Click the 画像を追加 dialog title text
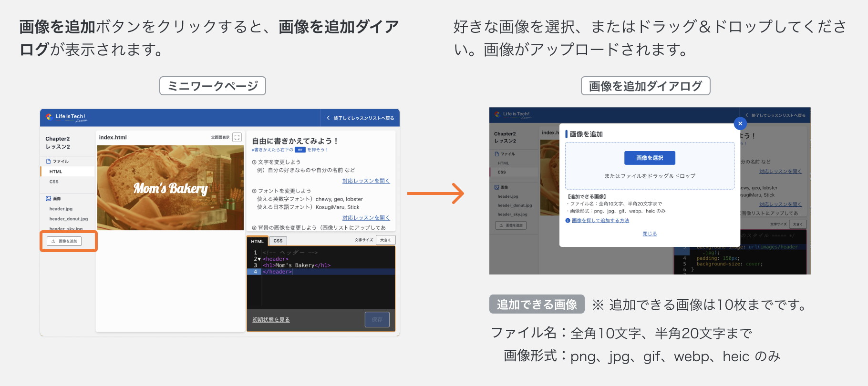Screen dimensions: 868x386 pos(586,134)
